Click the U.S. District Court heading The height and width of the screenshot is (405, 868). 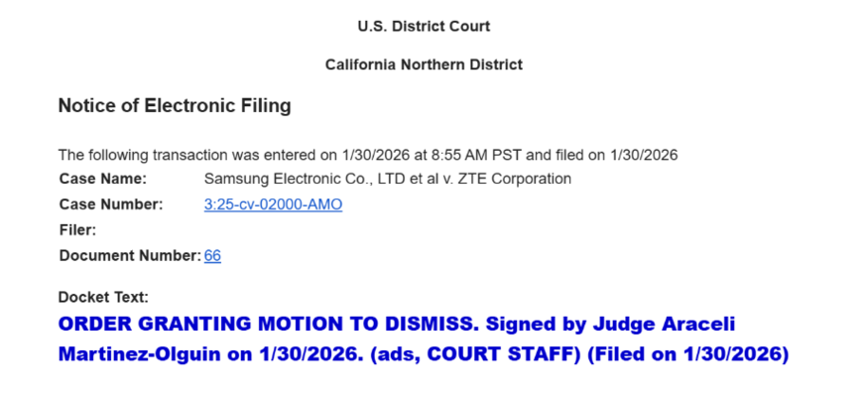(424, 27)
